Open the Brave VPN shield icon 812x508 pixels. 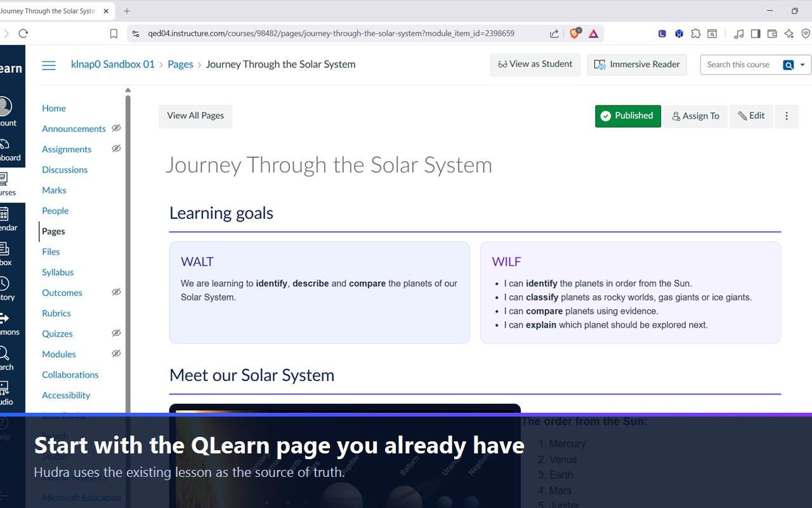coord(806,34)
